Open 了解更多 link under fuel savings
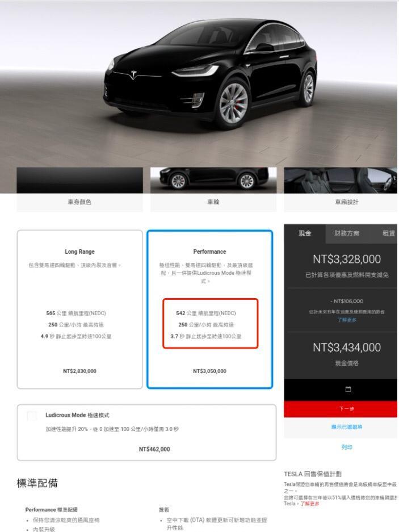399x532 pixels. [347, 320]
